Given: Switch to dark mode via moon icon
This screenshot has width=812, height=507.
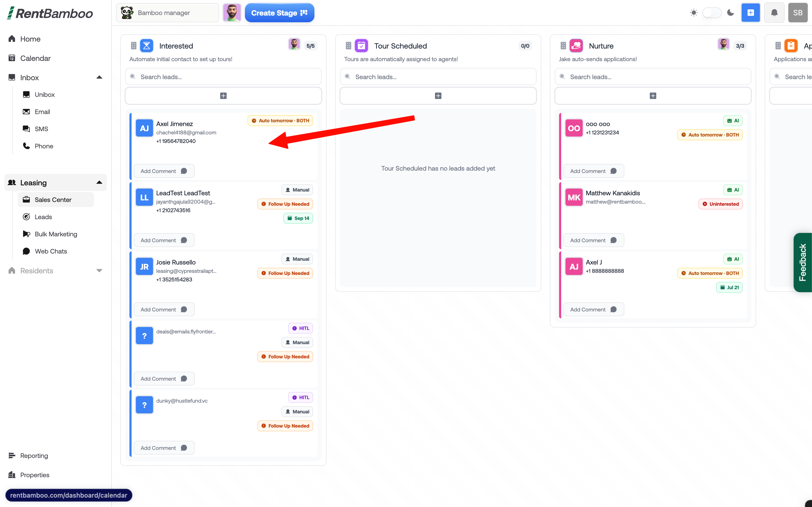Looking at the screenshot, I should pyautogui.click(x=730, y=13).
